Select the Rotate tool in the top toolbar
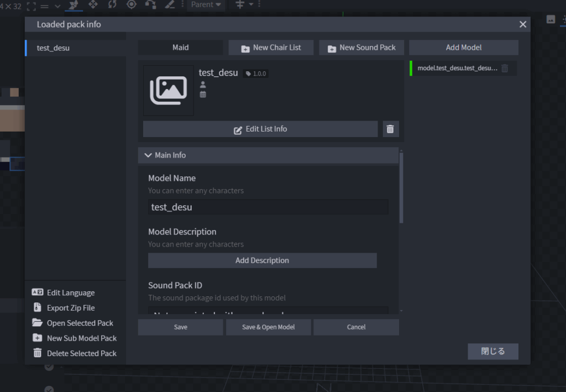Image resolution: width=566 pixels, height=392 pixels. pyautogui.click(x=112, y=5)
